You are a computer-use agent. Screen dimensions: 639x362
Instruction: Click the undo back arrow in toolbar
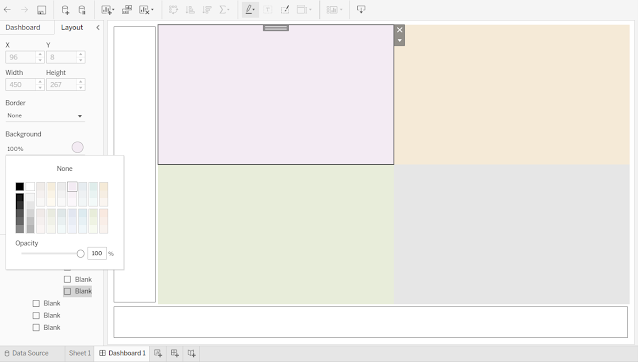[x=7, y=10]
